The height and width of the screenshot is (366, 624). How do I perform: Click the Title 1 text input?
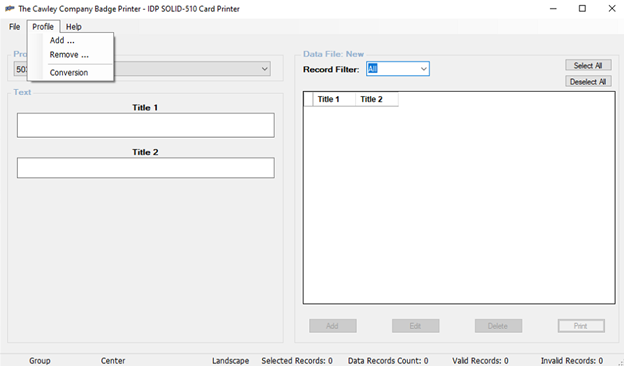click(x=146, y=125)
